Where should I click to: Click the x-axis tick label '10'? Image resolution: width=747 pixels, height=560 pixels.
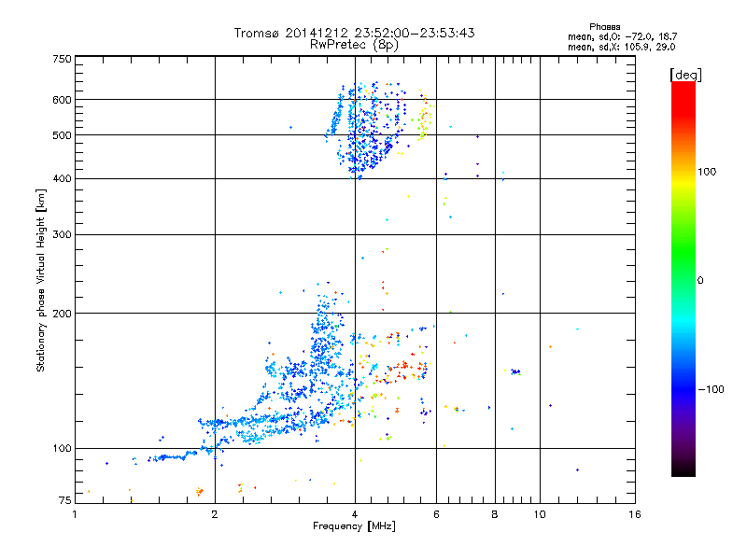pyautogui.click(x=540, y=514)
